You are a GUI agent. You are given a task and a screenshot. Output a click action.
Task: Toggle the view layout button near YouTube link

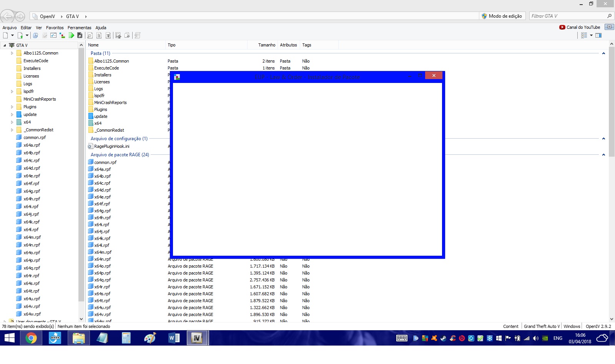pos(609,27)
